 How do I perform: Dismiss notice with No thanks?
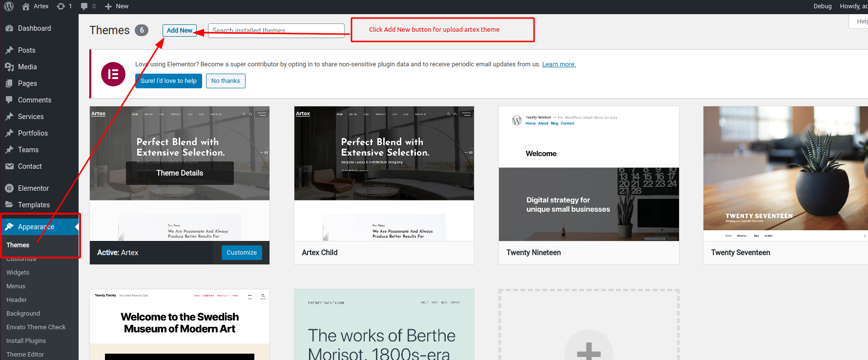pos(226,81)
